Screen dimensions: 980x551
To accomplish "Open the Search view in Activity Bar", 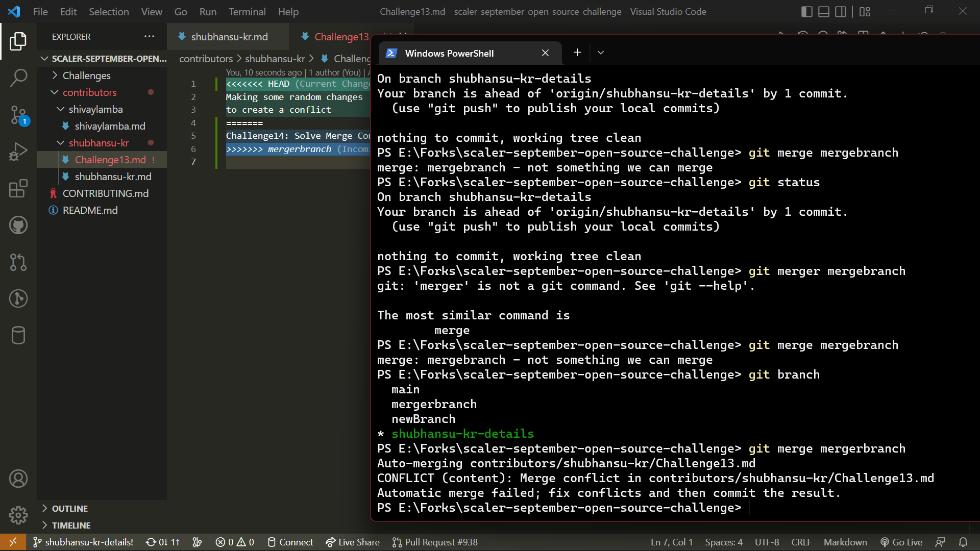I will coord(18,78).
